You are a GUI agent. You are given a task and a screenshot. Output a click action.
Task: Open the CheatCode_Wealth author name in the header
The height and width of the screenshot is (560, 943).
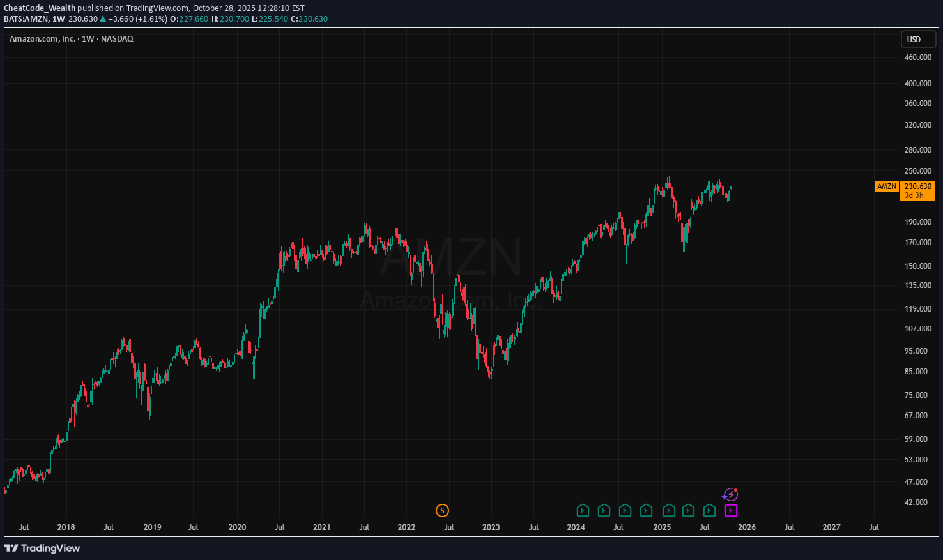coord(40,8)
